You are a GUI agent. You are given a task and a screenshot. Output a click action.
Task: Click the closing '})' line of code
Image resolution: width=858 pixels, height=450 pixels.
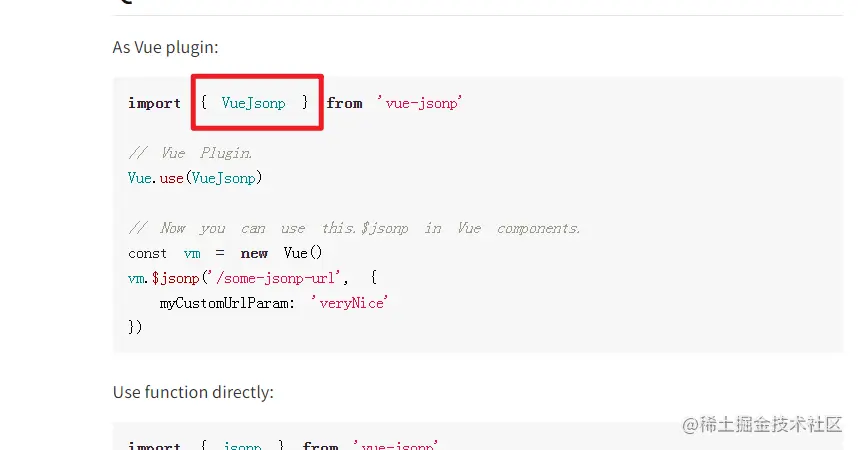[135, 327]
